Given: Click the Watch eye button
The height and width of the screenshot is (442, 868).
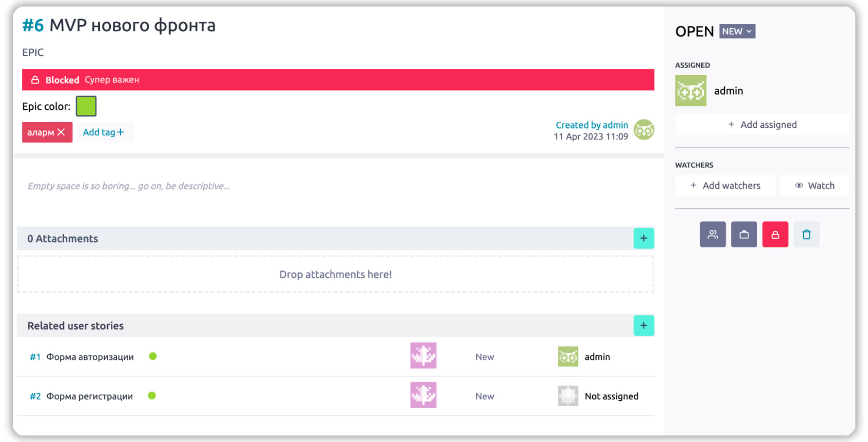Looking at the screenshot, I should pyautogui.click(x=815, y=186).
